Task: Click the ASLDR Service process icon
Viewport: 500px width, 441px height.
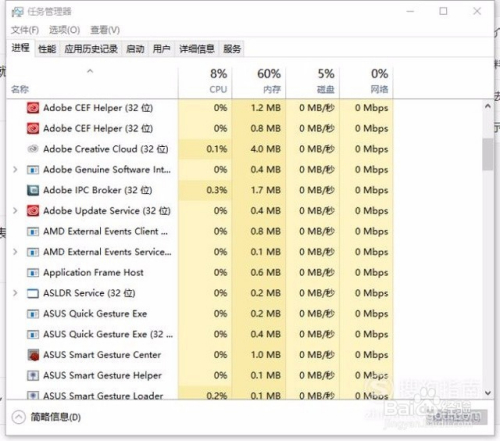Action: (33, 293)
